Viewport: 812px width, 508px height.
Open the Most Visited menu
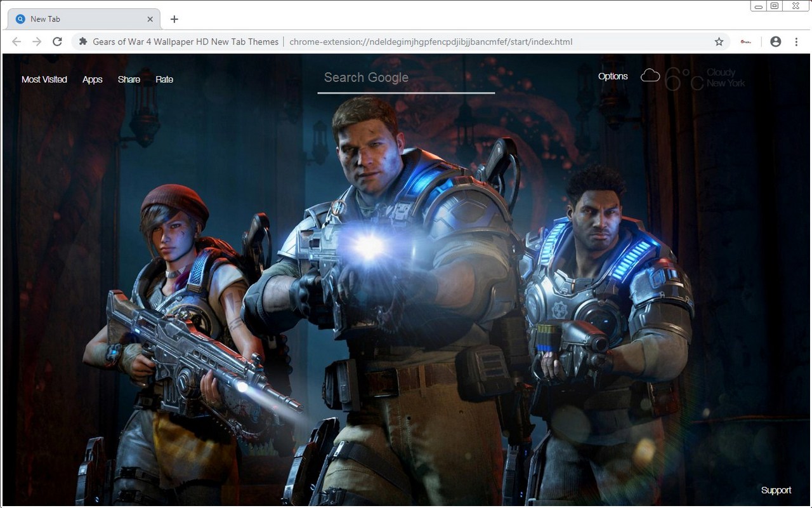coord(44,79)
